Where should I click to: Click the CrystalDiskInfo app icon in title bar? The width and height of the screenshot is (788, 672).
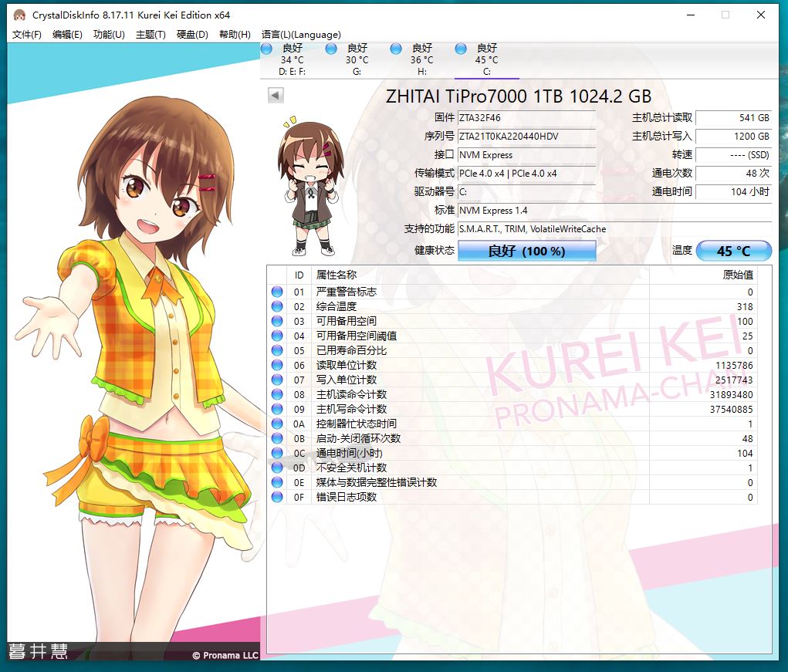(x=19, y=15)
